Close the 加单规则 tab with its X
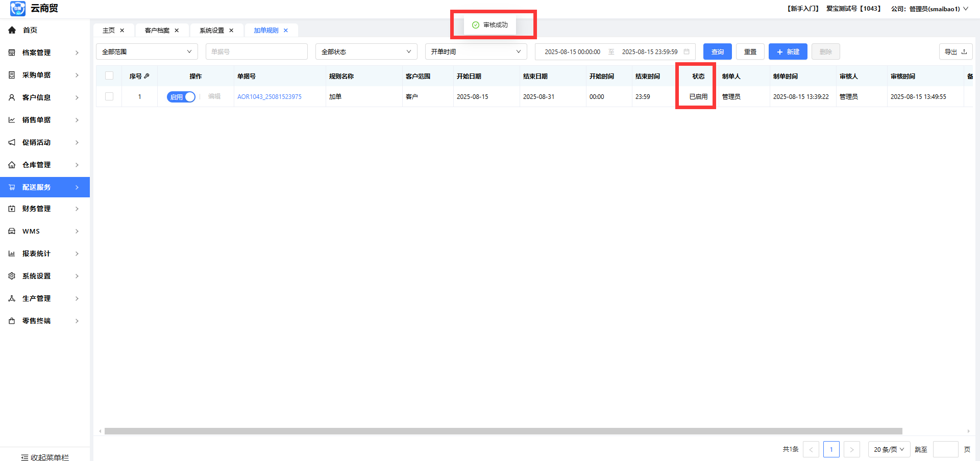980x461 pixels. pos(286,31)
